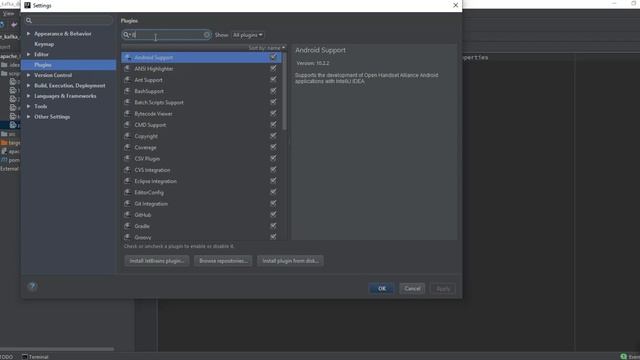Click the Ant Support plugin icon
Image resolution: width=640 pixels, height=360 pixels.
click(x=127, y=80)
